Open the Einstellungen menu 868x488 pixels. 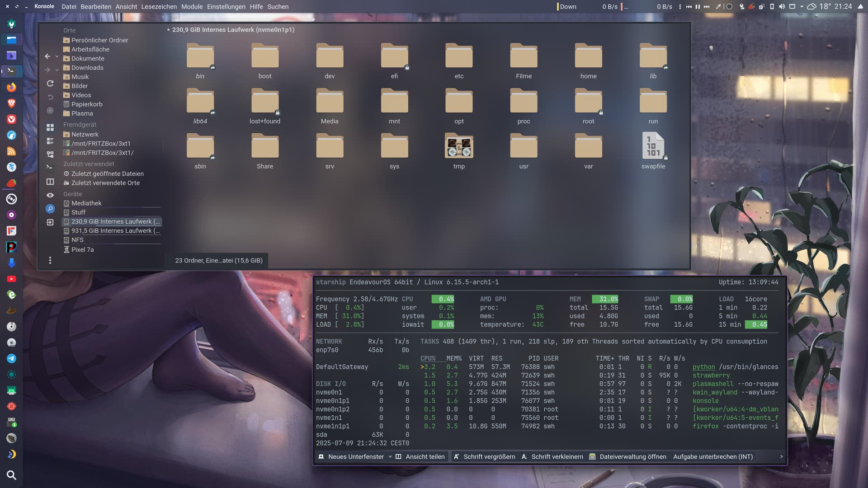(x=226, y=7)
